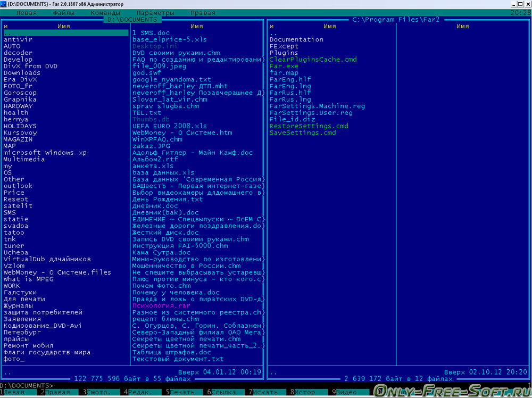
Task: Select File_id.diz in right panel
Action: pos(292,119)
